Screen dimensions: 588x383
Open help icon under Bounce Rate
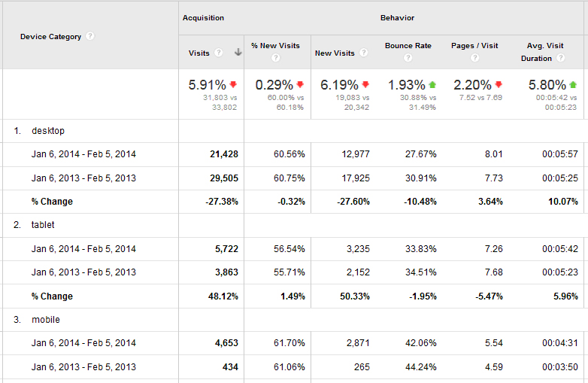coord(408,58)
